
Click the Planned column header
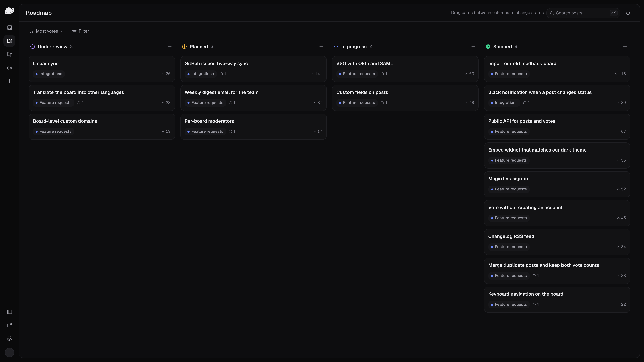(199, 47)
